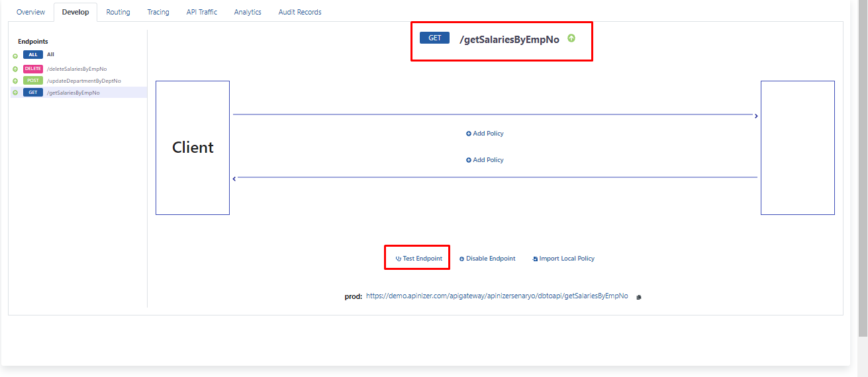Click the Client box in the flow diagram

pyautogui.click(x=193, y=147)
